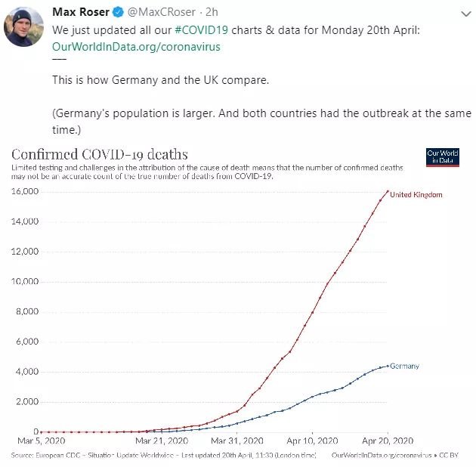476x467 pixels.
Task: Open the tweet options chevron menu
Action: click(x=465, y=14)
